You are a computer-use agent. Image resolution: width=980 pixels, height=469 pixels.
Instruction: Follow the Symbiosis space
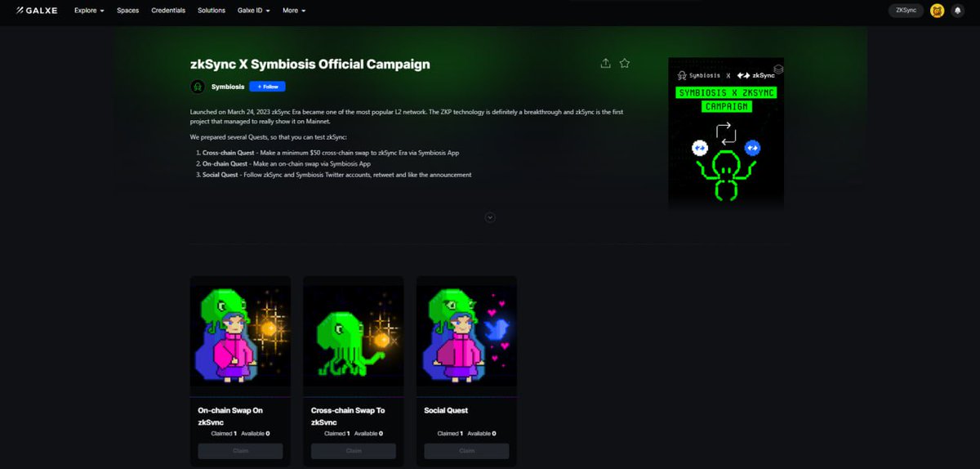[x=267, y=87]
